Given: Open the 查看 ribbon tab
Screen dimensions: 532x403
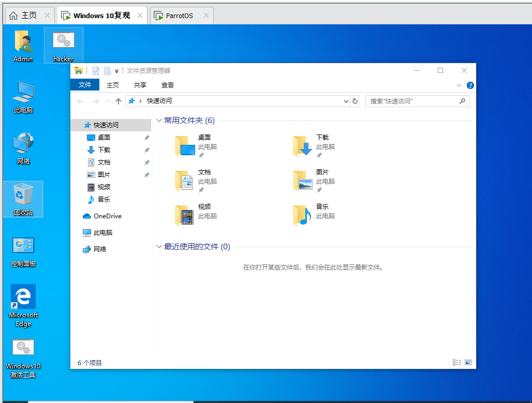Looking at the screenshot, I should [x=167, y=85].
